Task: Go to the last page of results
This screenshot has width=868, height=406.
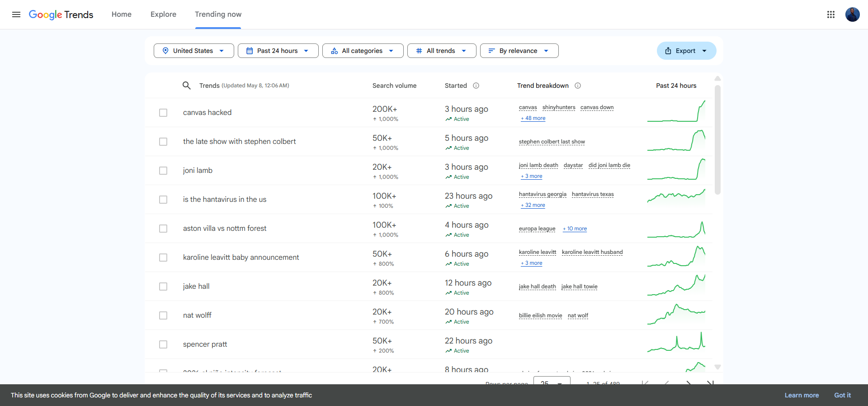Action: coord(710,383)
